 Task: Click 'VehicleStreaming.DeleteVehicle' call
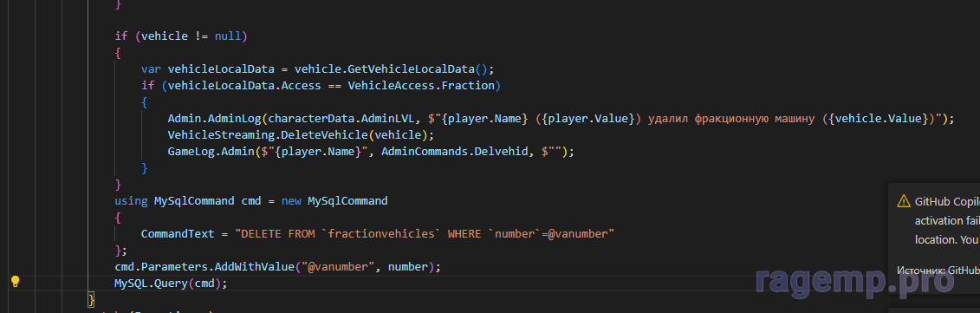click(x=268, y=134)
